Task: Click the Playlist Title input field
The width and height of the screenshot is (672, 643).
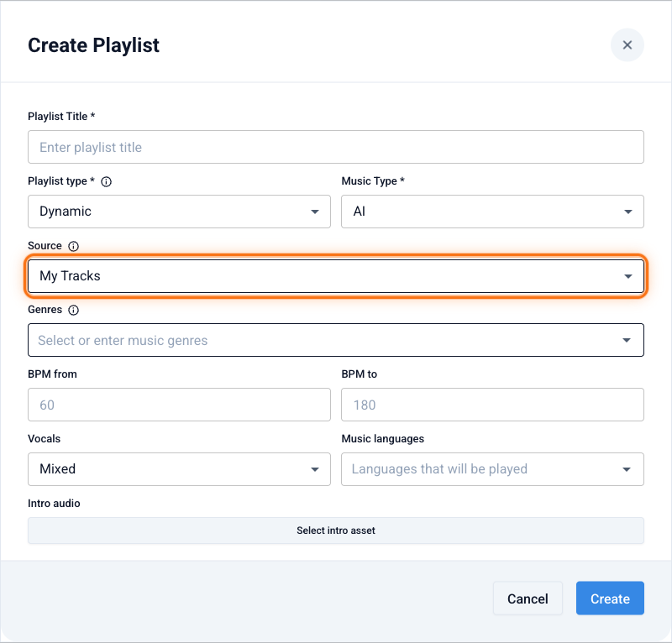Action: (x=335, y=147)
